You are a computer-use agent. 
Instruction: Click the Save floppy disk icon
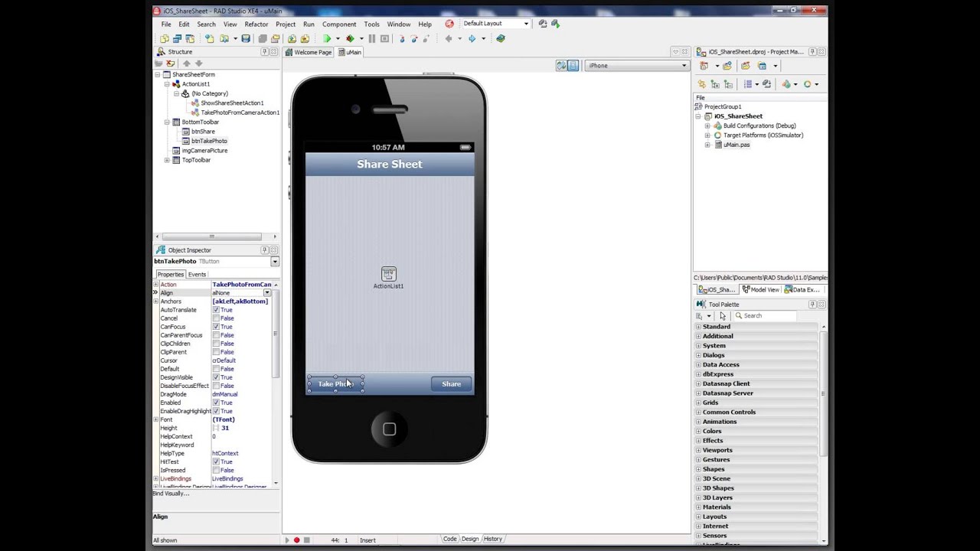246,38
